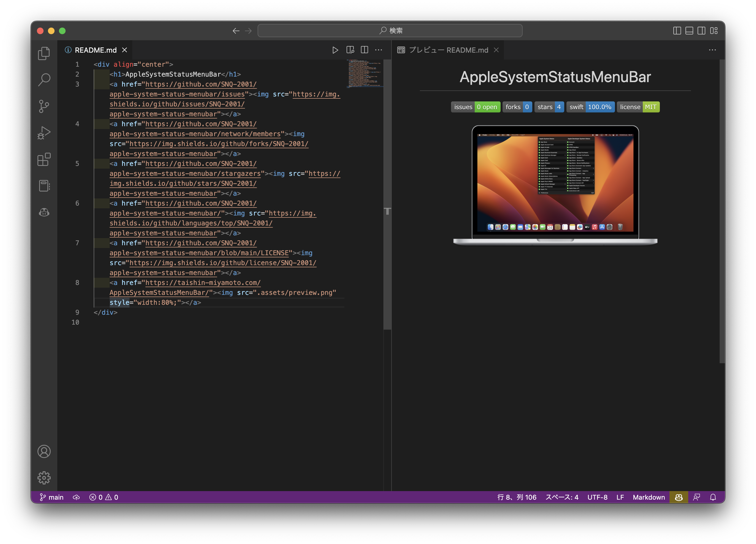Open the Accounts menu in activity bar
The width and height of the screenshot is (756, 544).
click(x=44, y=451)
